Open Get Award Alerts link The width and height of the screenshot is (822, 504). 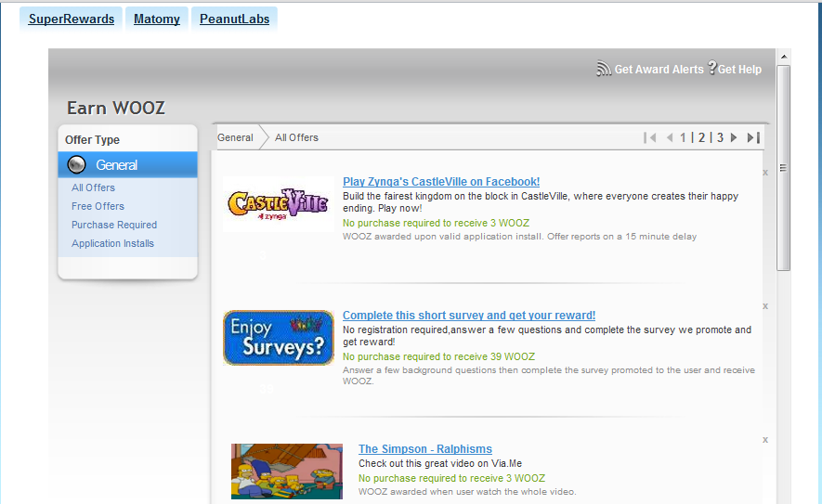[659, 70]
